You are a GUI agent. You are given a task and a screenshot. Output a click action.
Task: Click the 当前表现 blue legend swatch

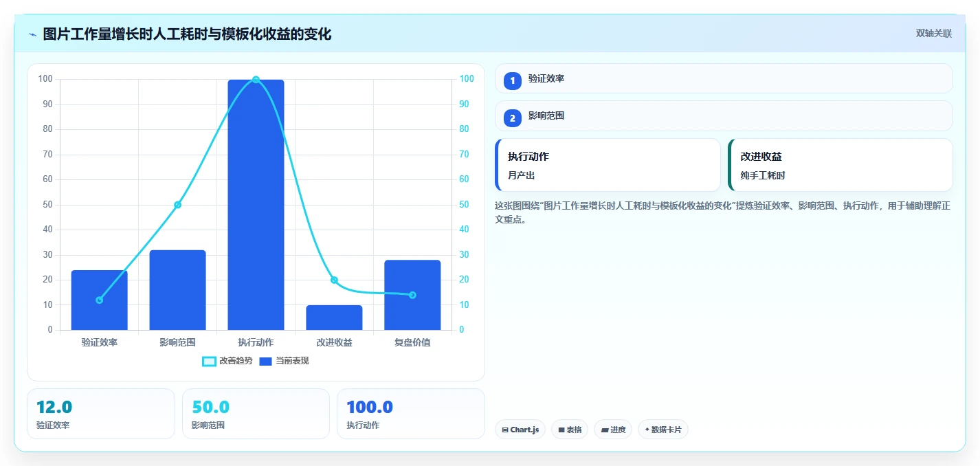coord(266,361)
